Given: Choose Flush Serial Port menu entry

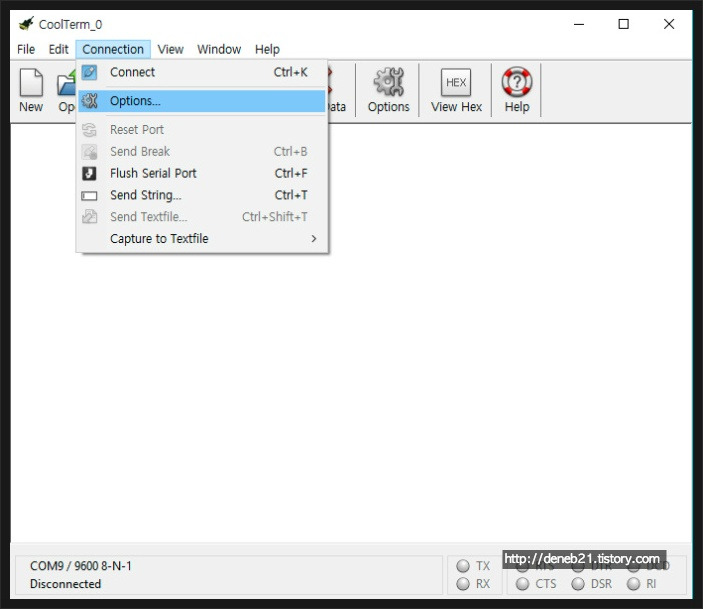Looking at the screenshot, I should point(202,174).
